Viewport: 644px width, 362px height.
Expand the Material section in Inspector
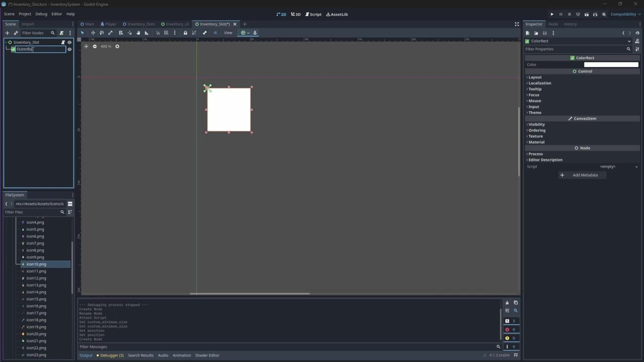582,142
